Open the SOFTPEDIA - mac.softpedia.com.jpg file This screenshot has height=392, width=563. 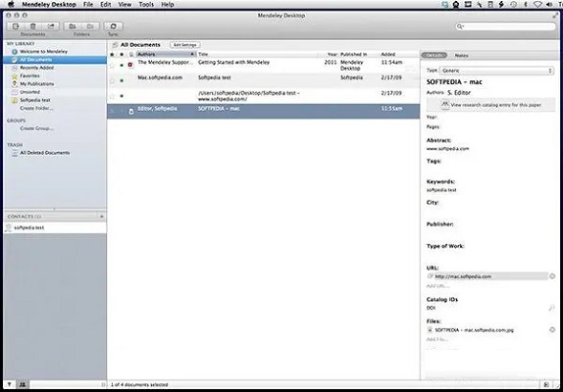pyautogui.click(x=474, y=330)
